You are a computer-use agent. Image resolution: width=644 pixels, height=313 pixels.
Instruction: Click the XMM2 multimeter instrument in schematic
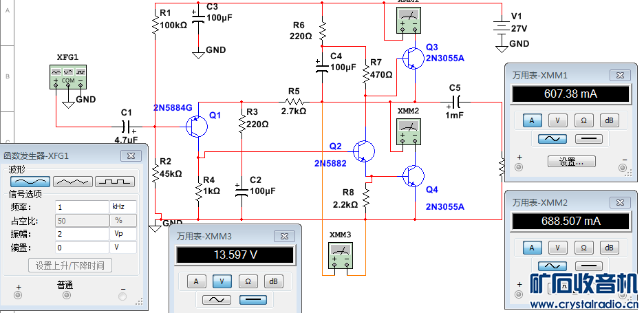coord(408,132)
